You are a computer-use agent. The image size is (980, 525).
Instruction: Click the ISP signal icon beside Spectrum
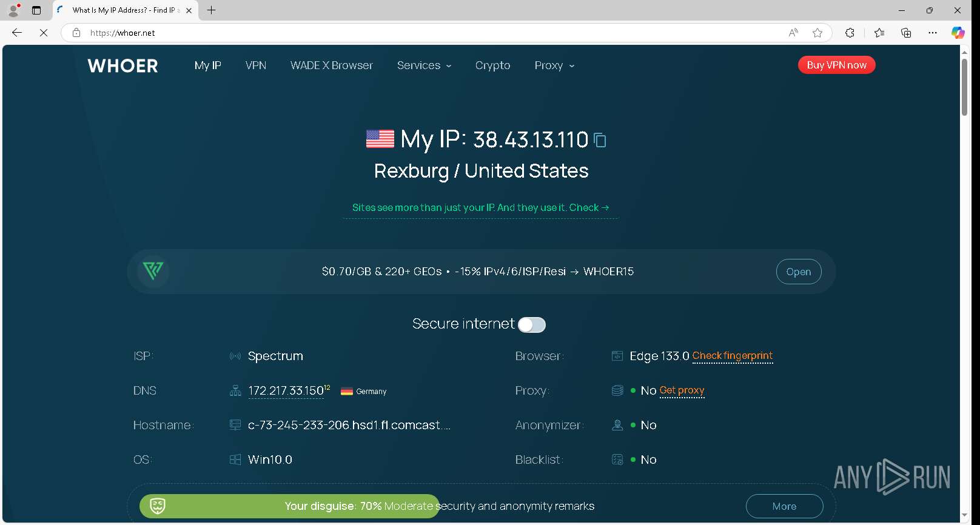point(235,356)
